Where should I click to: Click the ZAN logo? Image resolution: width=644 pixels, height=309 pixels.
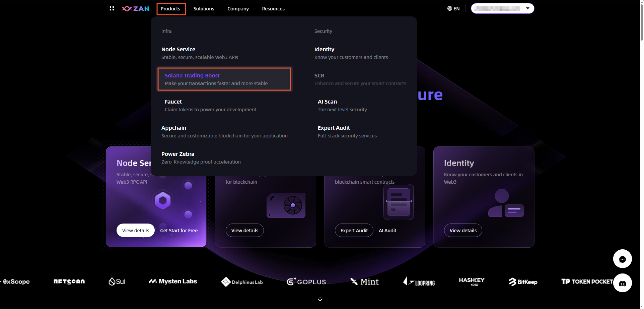136,9
